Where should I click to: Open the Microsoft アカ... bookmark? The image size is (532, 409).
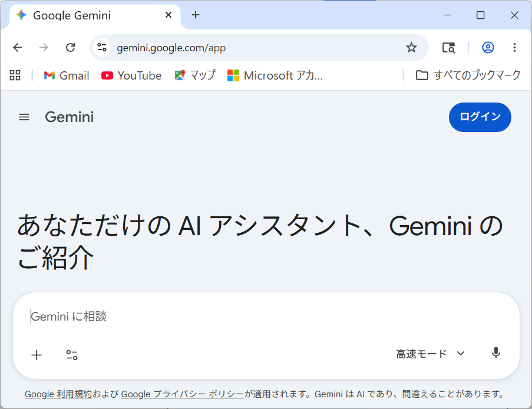(x=275, y=75)
